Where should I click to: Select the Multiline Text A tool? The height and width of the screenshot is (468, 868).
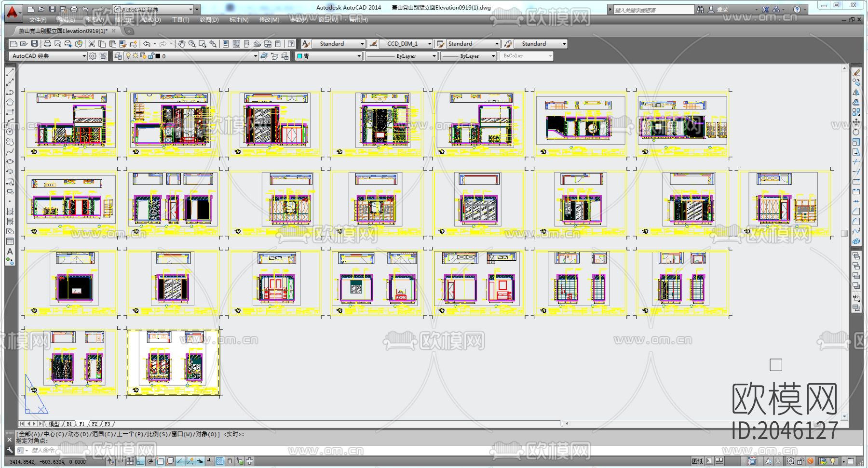[10, 251]
